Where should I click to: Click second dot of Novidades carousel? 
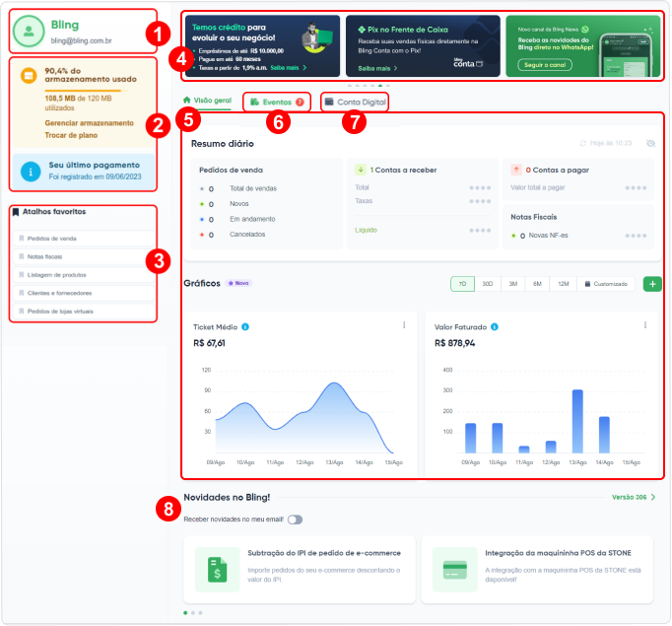[x=193, y=613]
